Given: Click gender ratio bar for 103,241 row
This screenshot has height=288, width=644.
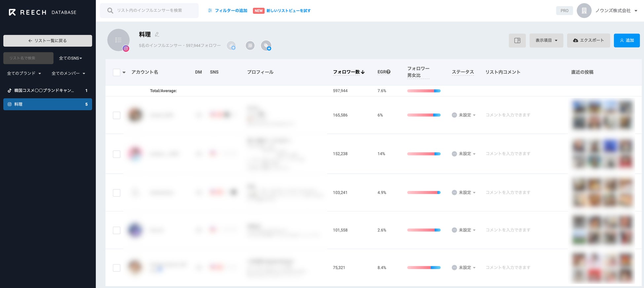Looking at the screenshot, I should click(424, 193).
